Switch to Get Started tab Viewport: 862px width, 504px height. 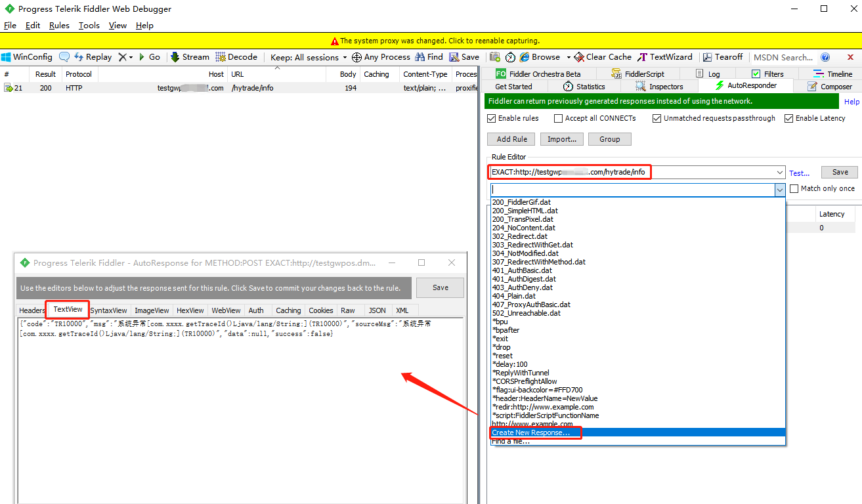pos(513,86)
